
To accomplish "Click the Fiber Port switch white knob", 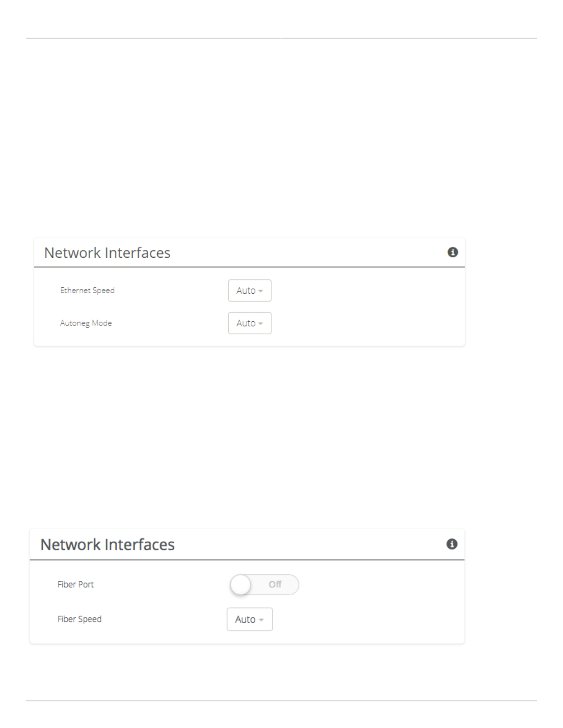I will 241,585.
